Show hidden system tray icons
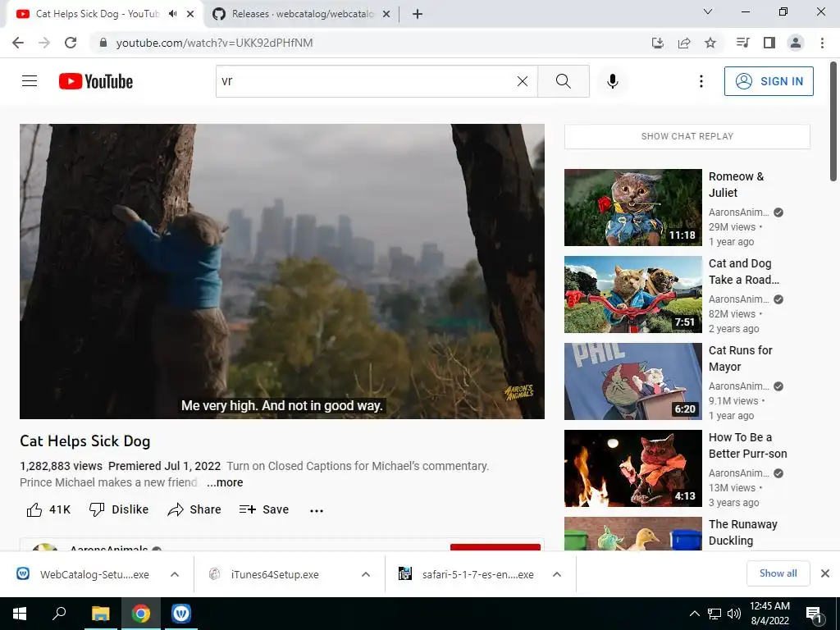The height and width of the screenshot is (630, 840). [694, 614]
